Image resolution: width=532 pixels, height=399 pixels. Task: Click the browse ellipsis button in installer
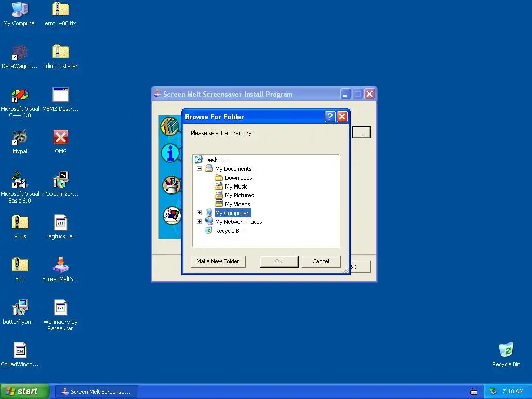point(362,132)
